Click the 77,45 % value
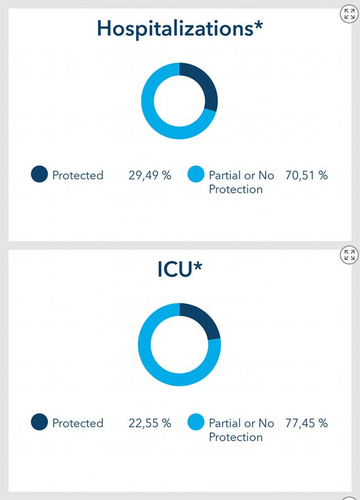360x500 pixels. (306, 423)
